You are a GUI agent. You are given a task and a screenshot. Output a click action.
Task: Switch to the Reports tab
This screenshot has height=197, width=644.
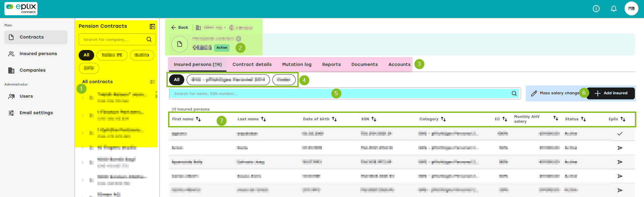point(331,65)
